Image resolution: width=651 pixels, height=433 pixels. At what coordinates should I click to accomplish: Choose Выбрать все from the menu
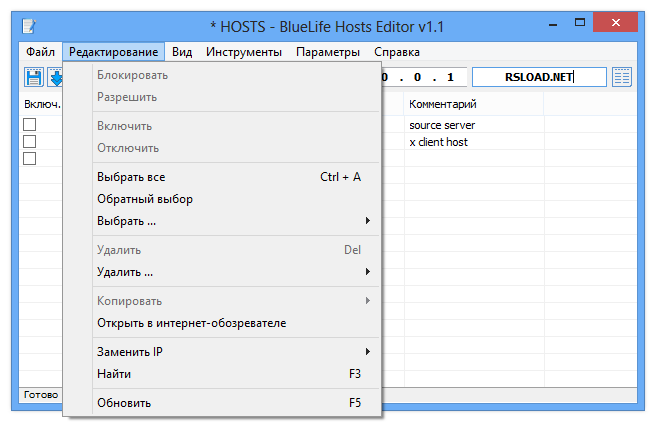236,177
